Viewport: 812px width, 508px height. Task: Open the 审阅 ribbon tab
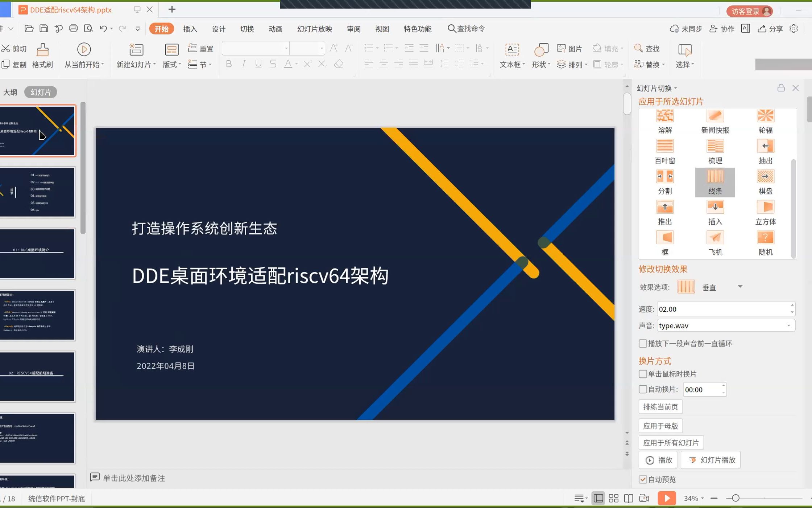tap(354, 29)
